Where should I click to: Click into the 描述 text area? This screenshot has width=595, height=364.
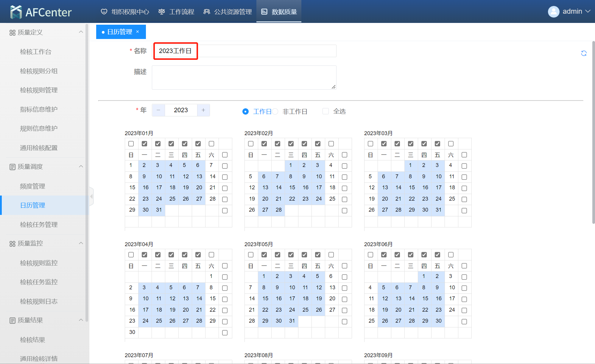[244, 77]
